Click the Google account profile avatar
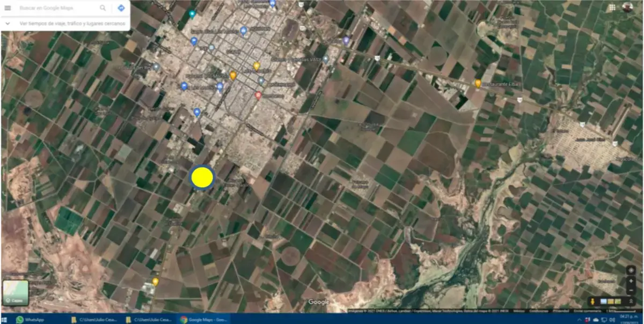Screen dimensions: 644x324 pos(627,7)
